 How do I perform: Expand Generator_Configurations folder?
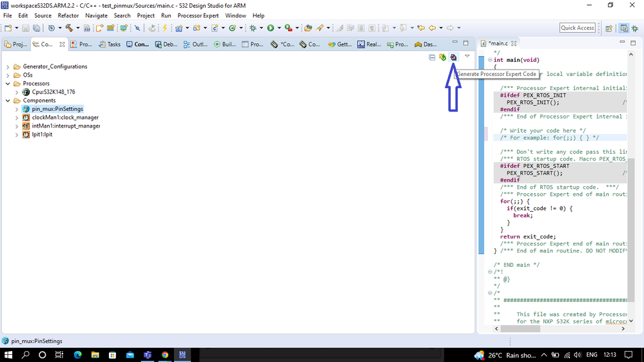pyautogui.click(x=8, y=66)
